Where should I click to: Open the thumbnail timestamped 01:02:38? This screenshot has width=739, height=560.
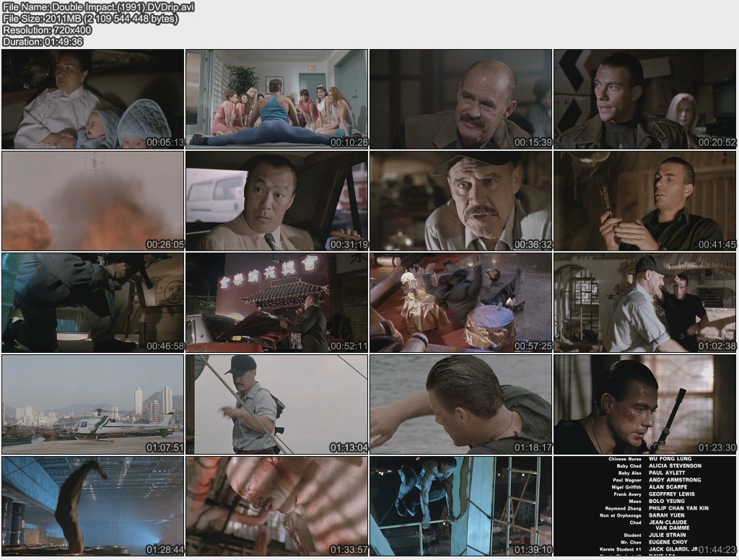pyautogui.click(x=645, y=303)
